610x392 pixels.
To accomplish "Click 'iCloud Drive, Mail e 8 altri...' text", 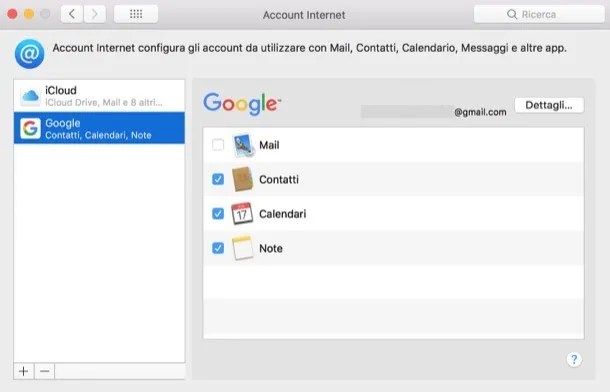I will [x=103, y=103].
